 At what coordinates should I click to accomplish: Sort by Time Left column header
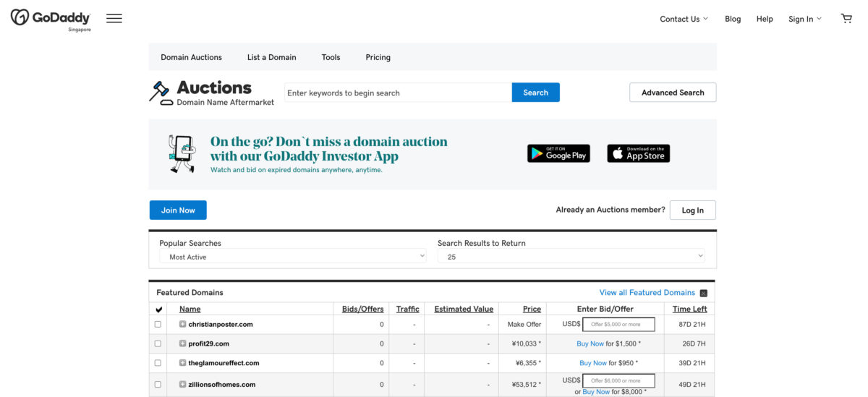690,309
